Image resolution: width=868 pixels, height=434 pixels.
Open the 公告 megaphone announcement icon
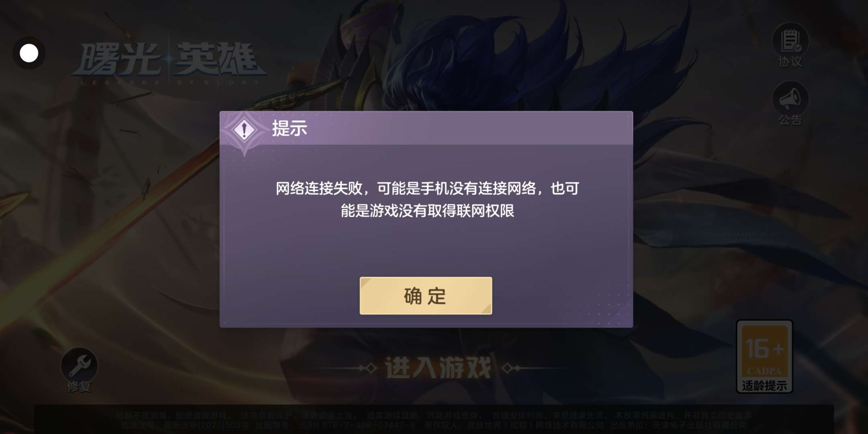(790, 98)
